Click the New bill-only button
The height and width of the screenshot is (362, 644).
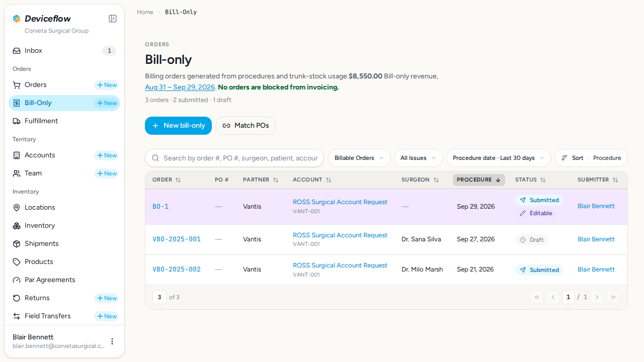(x=179, y=126)
